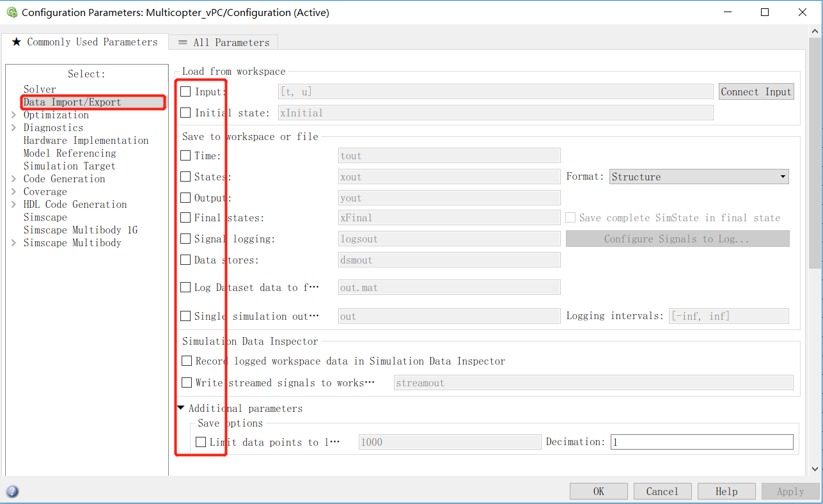Check the Output save option
This screenshot has width=823, height=504.
(x=185, y=198)
